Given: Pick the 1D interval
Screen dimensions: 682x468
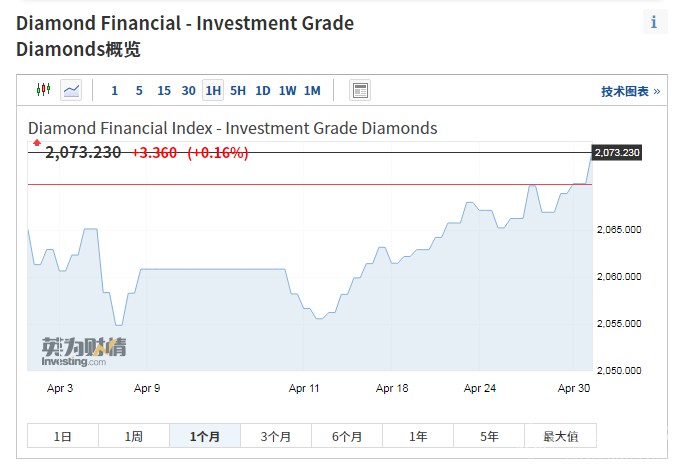Looking at the screenshot, I should click(x=263, y=91).
